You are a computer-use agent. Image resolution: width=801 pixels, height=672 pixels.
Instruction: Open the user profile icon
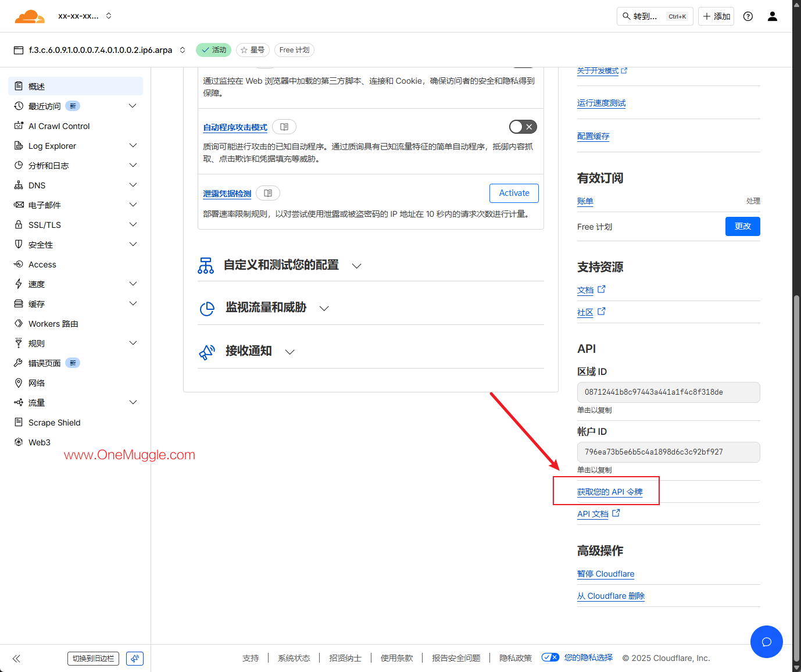773,16
